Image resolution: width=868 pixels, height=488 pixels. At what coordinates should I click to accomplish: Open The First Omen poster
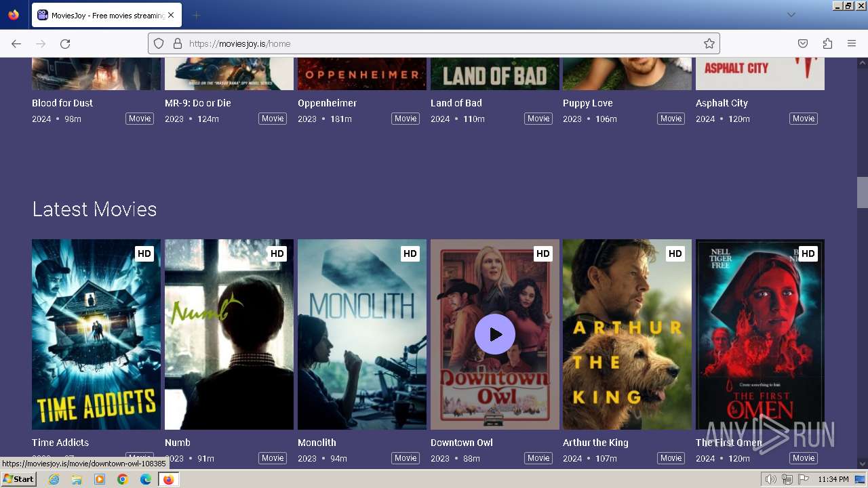760,334
